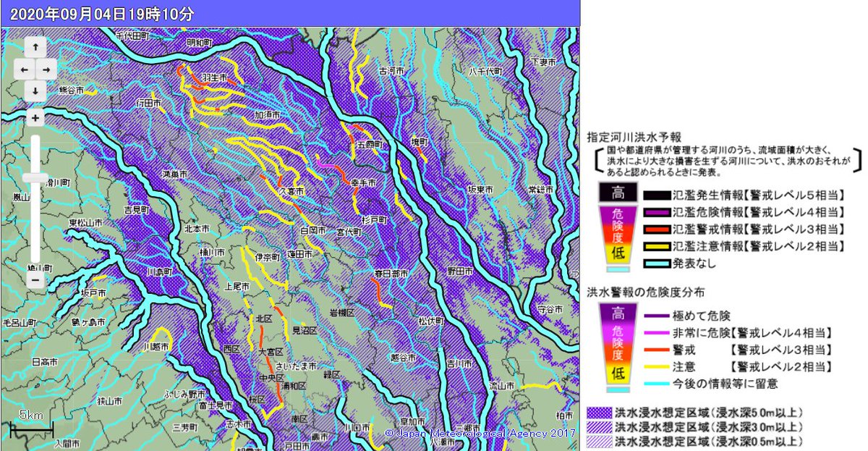Click the 極めて危険 dark purple legend line
The width and height of the screenshot is (868, 451).
click(657, 316)
